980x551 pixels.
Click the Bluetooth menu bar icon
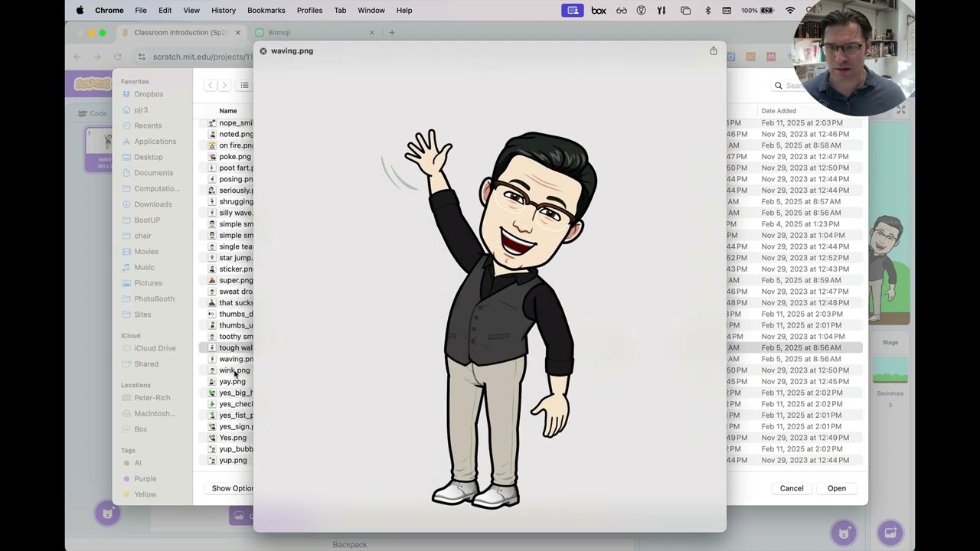[x=707, y=10]
